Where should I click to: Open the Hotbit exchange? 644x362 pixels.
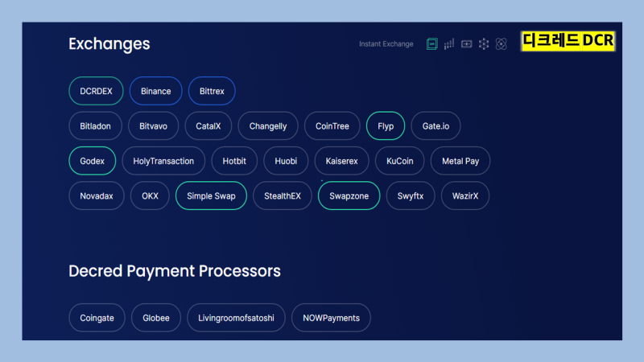(234, 161)
